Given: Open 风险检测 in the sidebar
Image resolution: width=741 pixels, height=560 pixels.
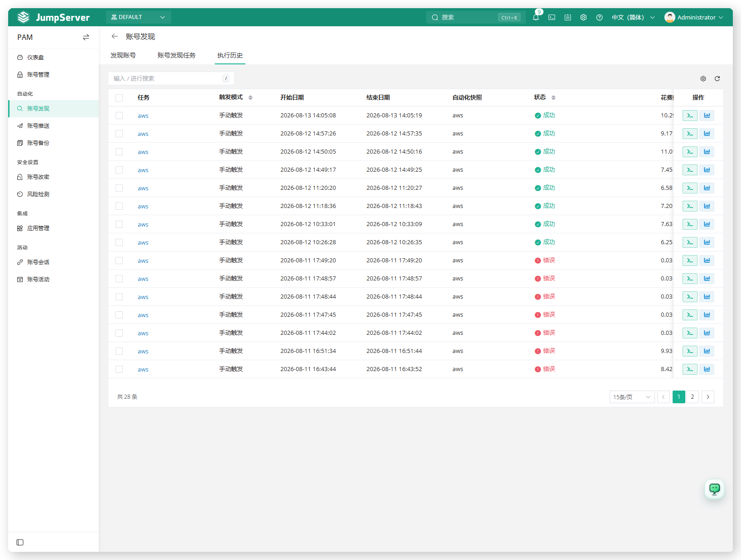Looking at the screenshot, I should tap(53, 194).
